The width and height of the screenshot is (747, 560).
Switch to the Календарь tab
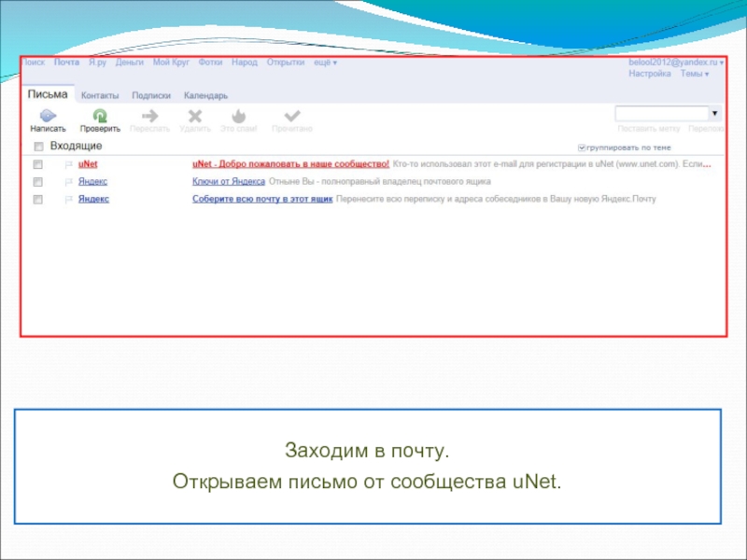[205, 96]
